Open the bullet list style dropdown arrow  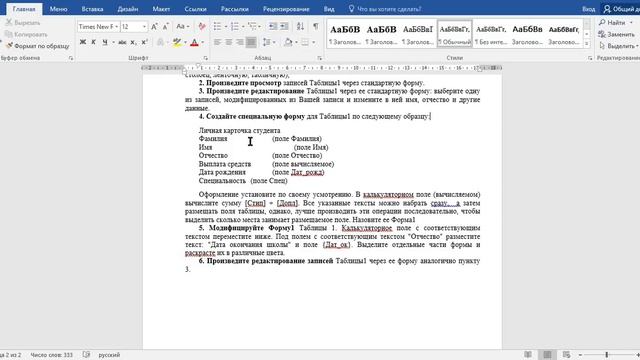click(x=226, y=27)
